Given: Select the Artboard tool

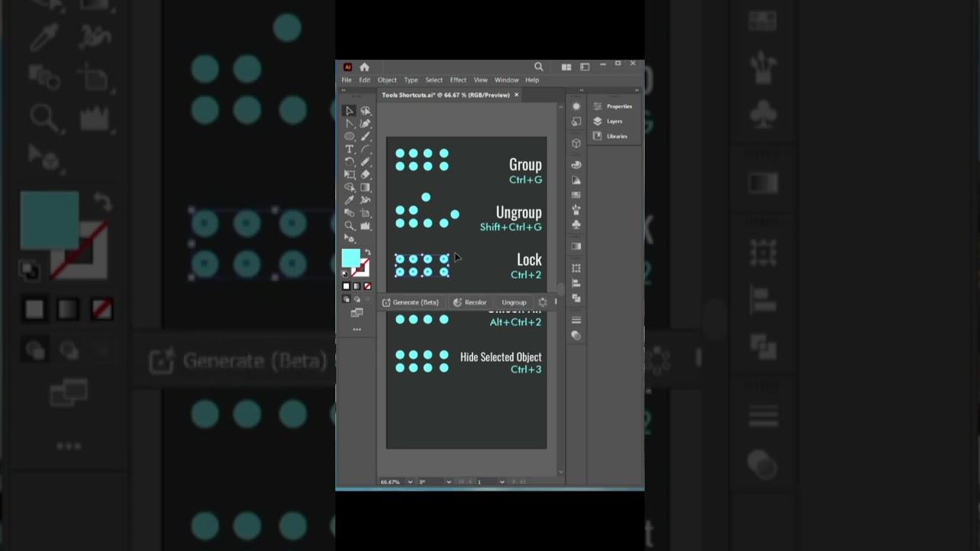Looking at the screenshot, I should click(365, 213).
